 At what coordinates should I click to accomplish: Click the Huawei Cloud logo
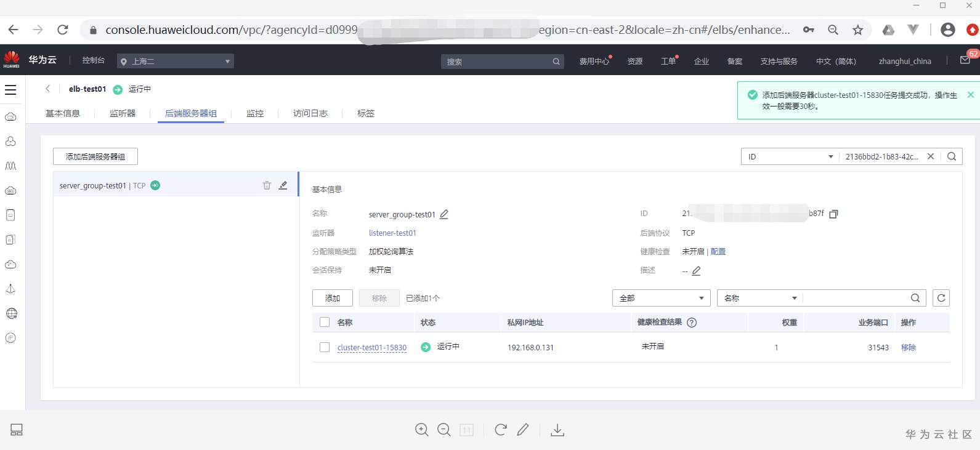(x=12, y=60)
